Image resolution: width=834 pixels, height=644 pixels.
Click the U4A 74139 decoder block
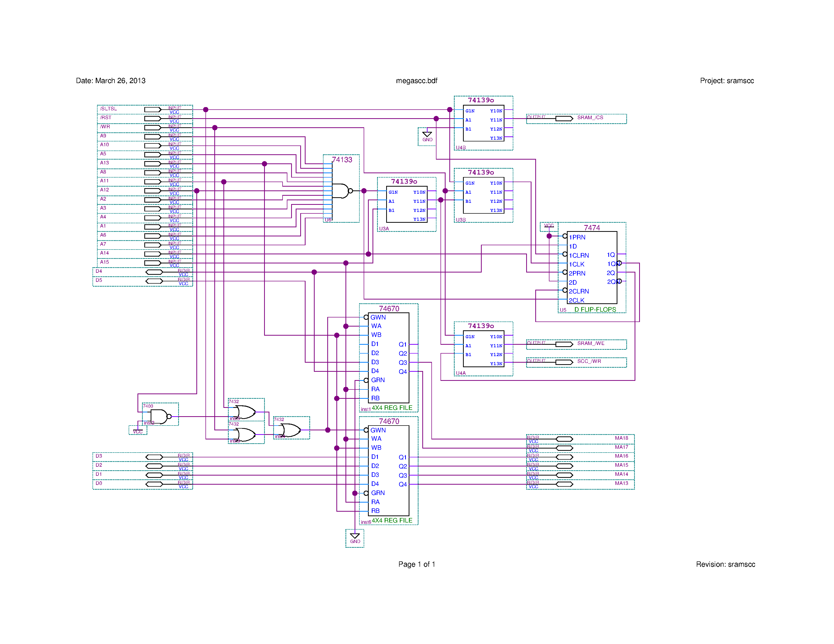point(483,349)
